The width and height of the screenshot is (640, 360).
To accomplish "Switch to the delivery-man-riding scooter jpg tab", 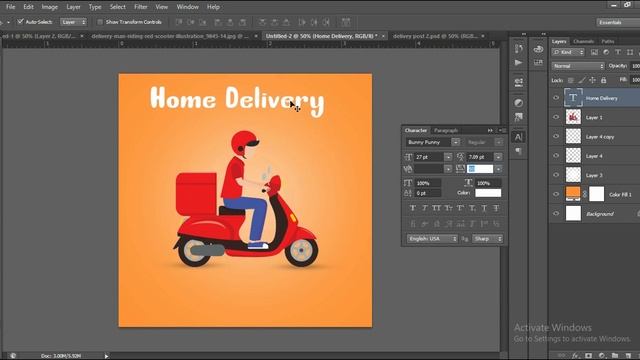I will 170,36.
